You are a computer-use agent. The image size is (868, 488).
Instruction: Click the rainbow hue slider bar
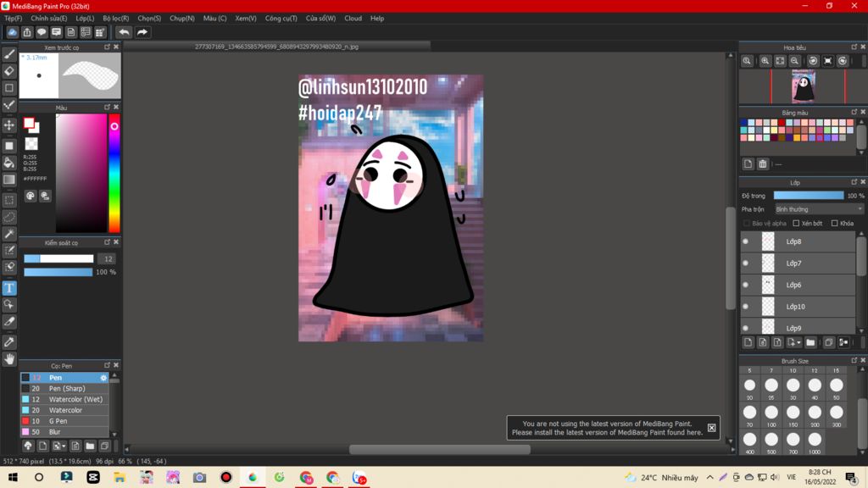114,173
